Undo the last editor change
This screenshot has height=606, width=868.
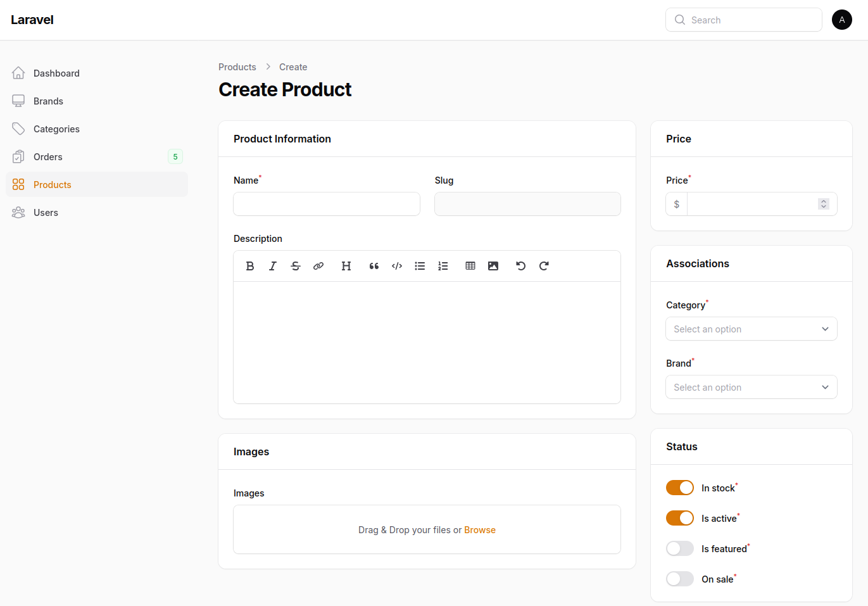521,266
